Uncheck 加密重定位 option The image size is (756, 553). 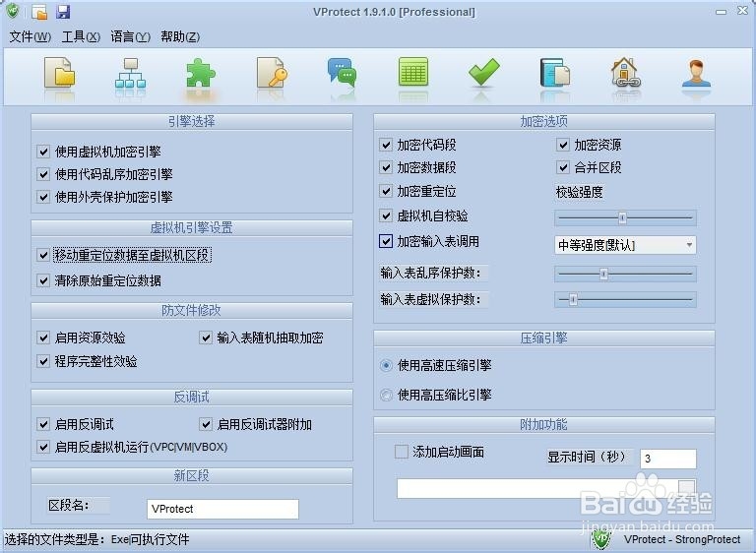[x=386, y=191]
